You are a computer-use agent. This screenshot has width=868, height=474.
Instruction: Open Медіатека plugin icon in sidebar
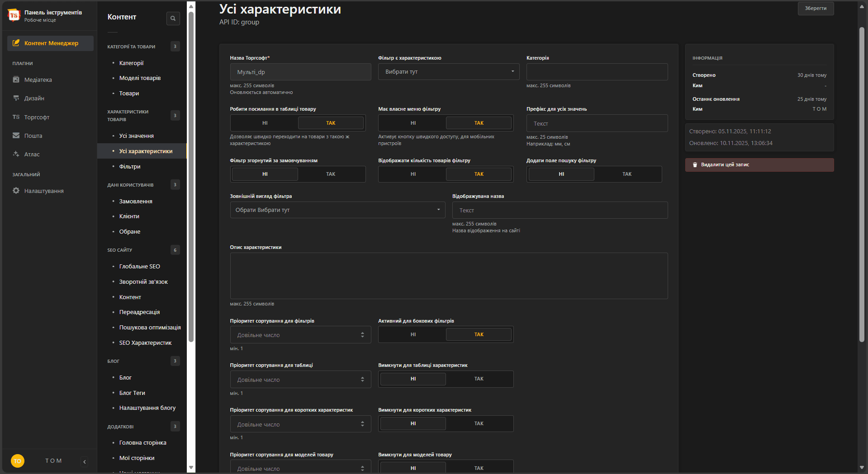(x=16, y=80)
